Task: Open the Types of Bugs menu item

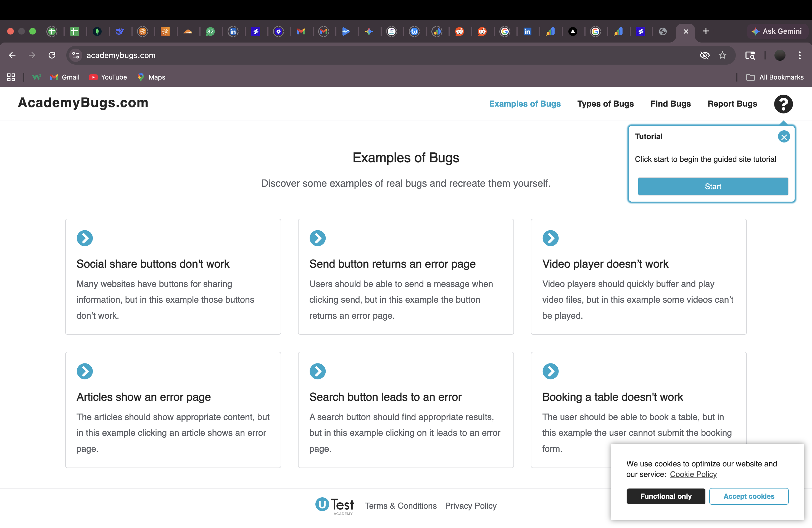Action: tap(605, 104)
